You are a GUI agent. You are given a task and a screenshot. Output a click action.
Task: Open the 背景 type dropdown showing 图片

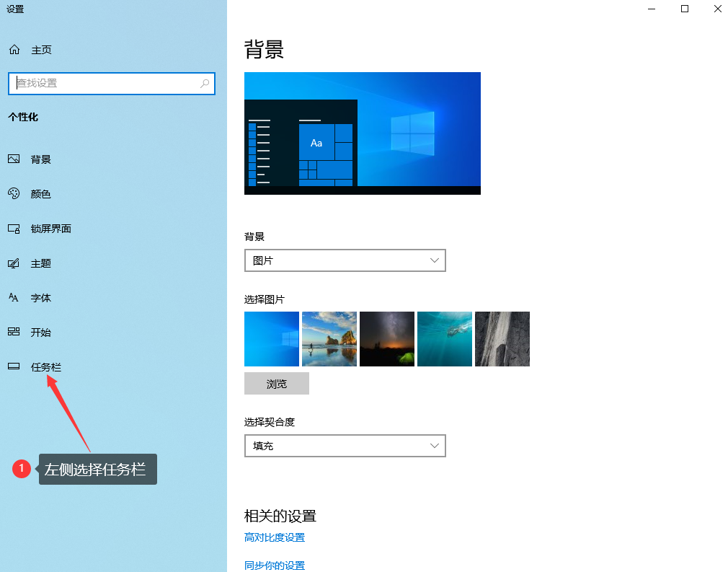[345, 260]
